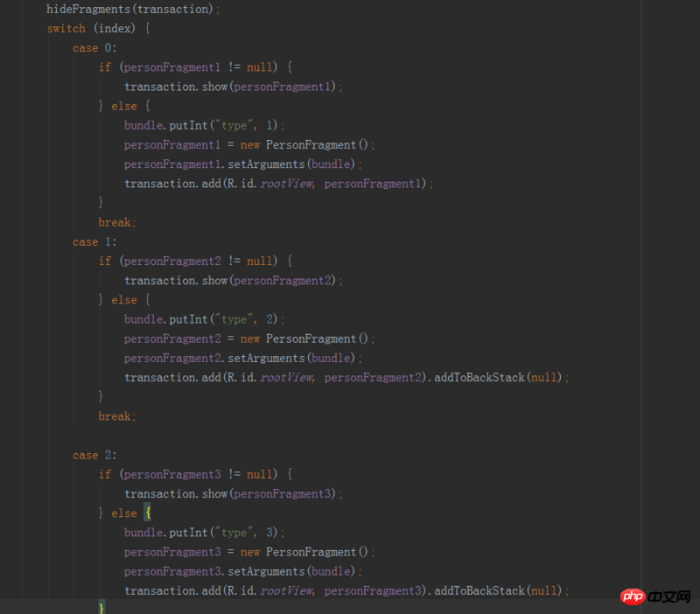This screenshot has height=614, width=700.
Task: Click addToBackStack(null) in case 2
Action: [498, 590]
